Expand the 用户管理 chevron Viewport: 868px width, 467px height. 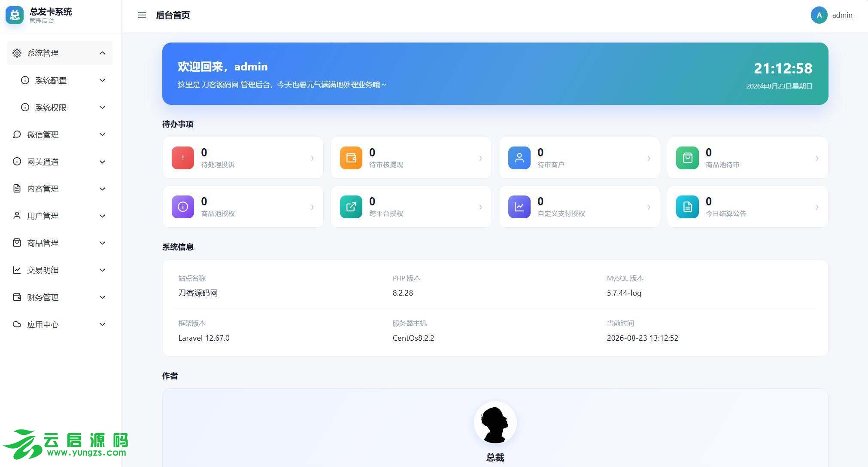point(102,216)
